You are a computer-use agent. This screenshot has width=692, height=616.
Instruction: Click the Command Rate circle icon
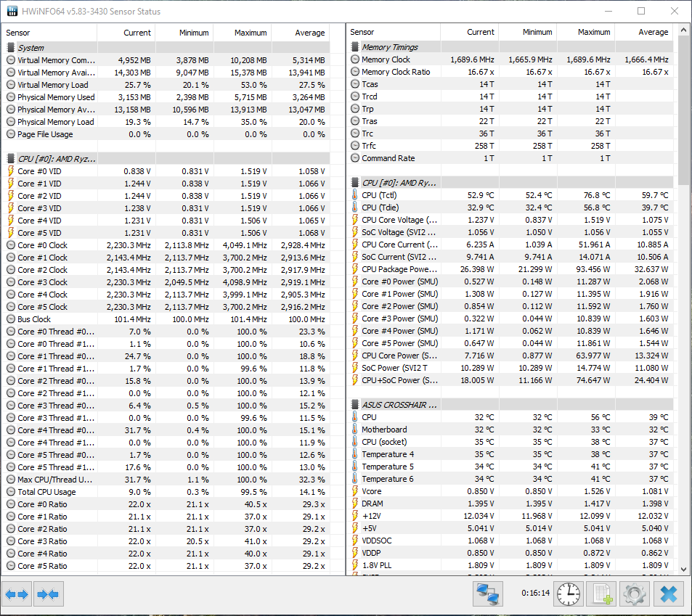pos(355,158)
